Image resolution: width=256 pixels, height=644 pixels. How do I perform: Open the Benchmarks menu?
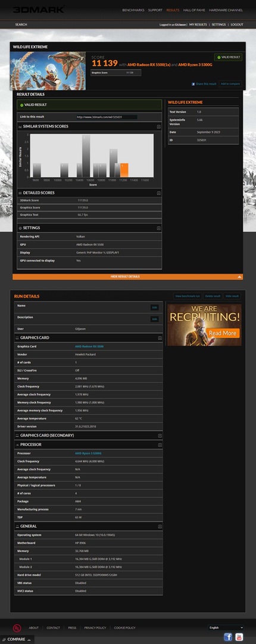point(133,10)
